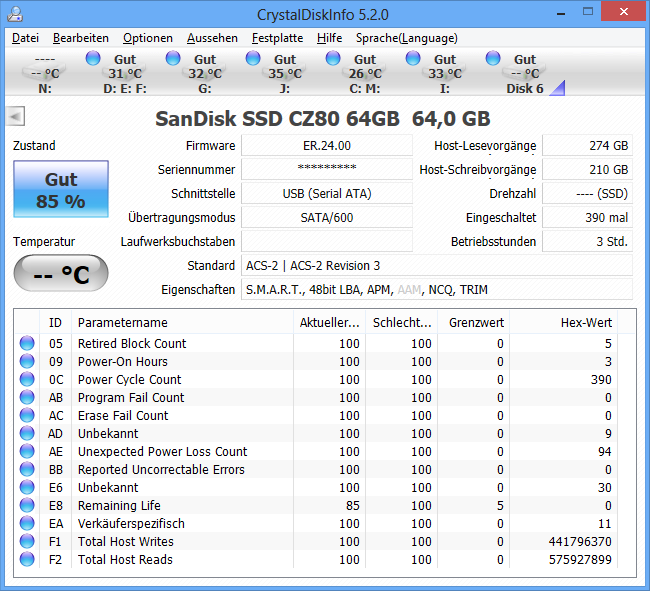Open the Optionen menu
Viewport: 650px width, 591px height.
[x=148, y=38]
